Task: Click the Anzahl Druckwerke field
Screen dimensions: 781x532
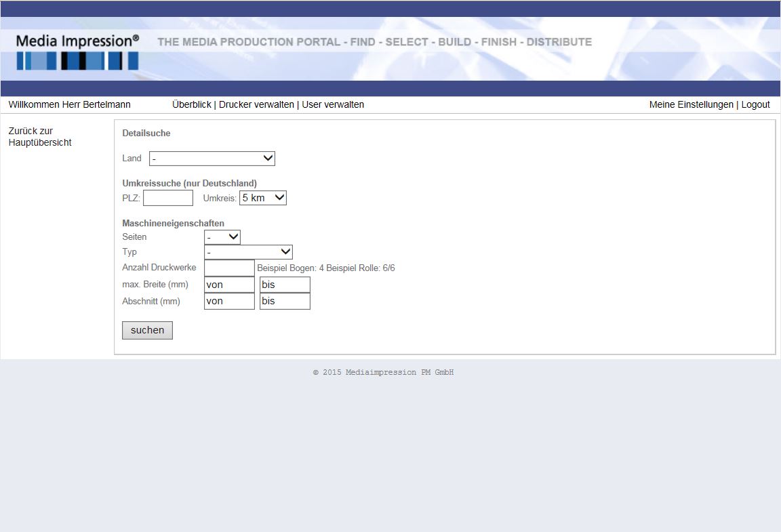Action: (229, 268)
